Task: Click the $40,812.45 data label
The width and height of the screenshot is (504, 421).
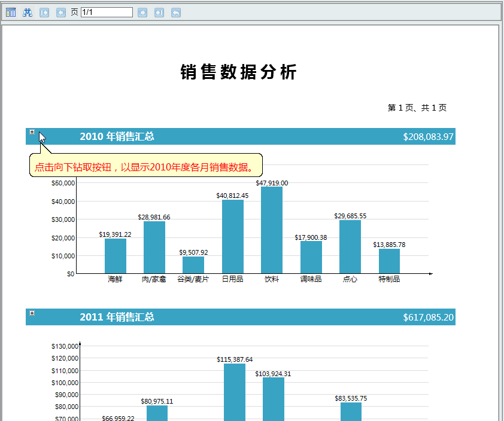Action: coord(232,196)
